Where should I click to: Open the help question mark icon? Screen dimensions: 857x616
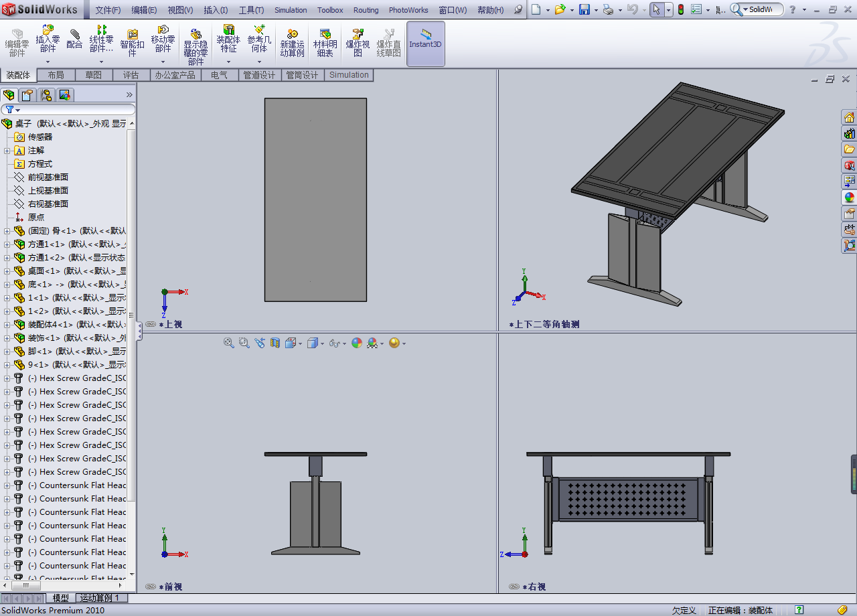[792, 9]
